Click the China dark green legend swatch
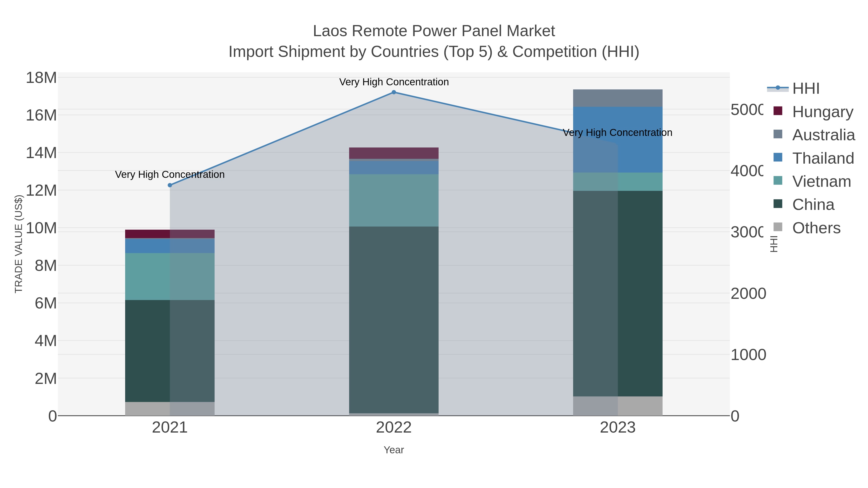 [778, 204]
